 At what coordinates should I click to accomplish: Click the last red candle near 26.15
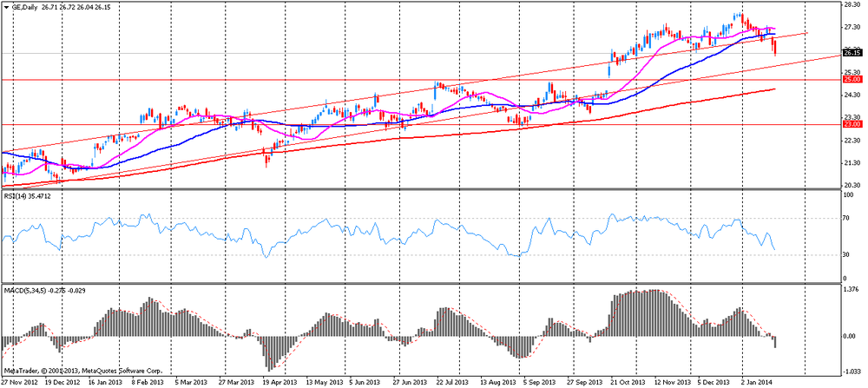pos(775,47)
